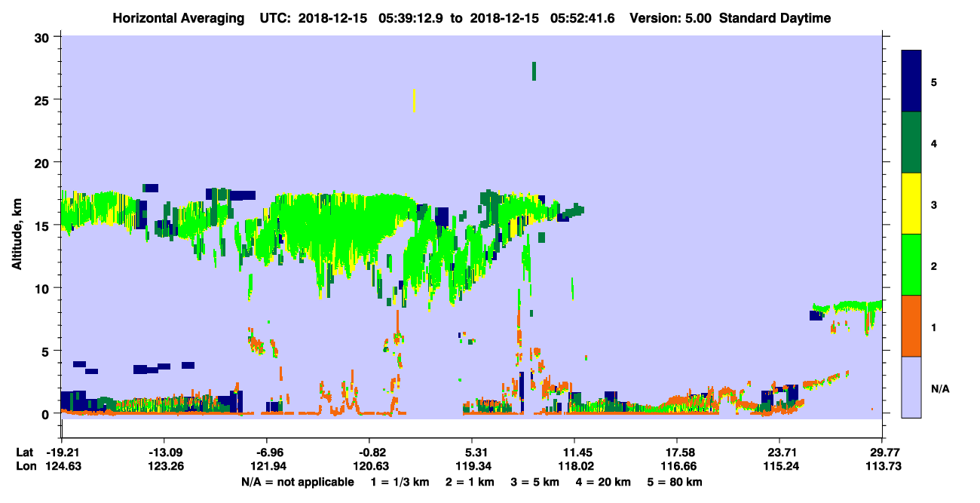This screenshot has width=980, height=503.
Task: Click the latitude value -13.09
Action: click(164, 452)
